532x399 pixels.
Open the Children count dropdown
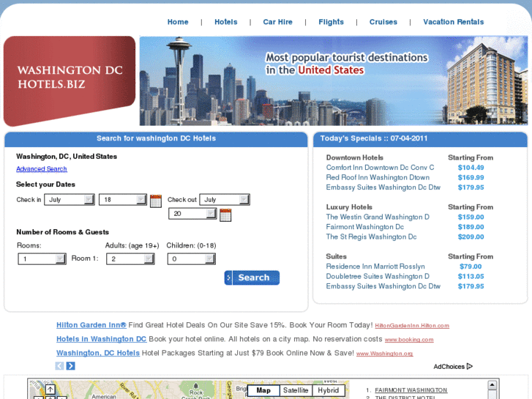pyautogui.click(x=191, y=259)
